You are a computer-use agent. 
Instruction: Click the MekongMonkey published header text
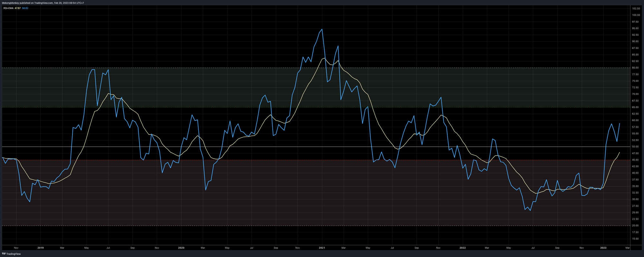point(43,3)
